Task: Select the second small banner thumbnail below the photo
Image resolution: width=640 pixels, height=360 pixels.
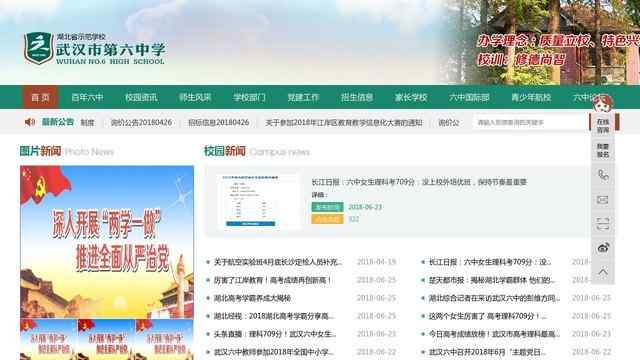Action: [x=107, y=340]
